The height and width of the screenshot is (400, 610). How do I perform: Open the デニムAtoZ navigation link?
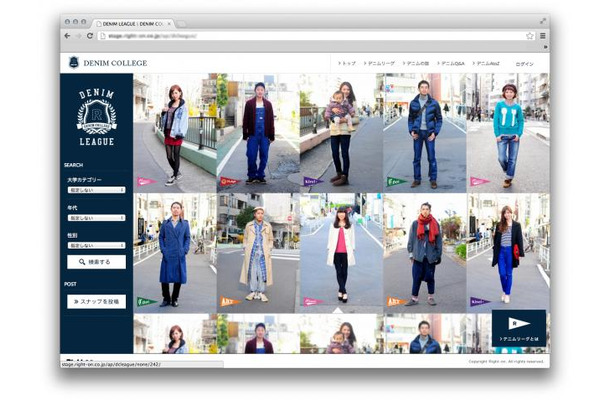(x=486, y=63)
